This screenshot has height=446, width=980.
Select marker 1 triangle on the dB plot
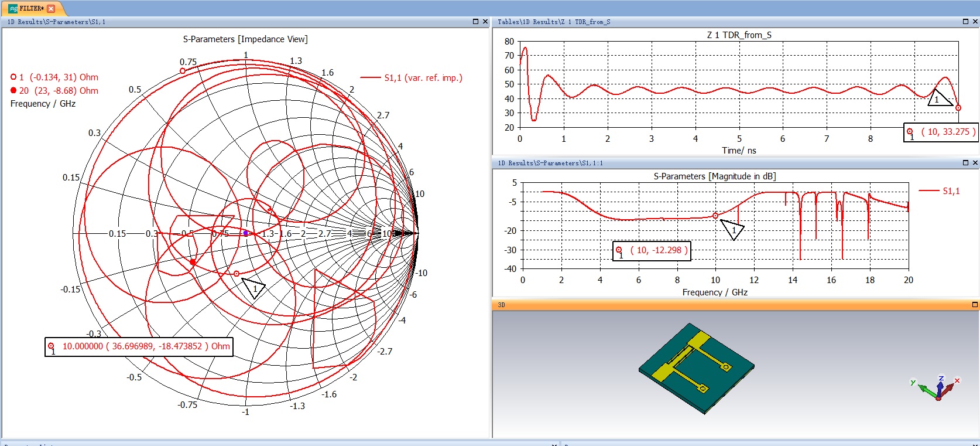tap(732, 229)
